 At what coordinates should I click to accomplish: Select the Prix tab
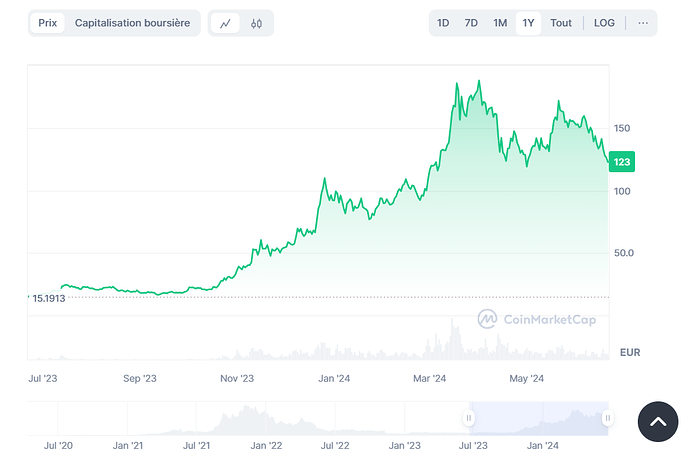click(48, 23)
